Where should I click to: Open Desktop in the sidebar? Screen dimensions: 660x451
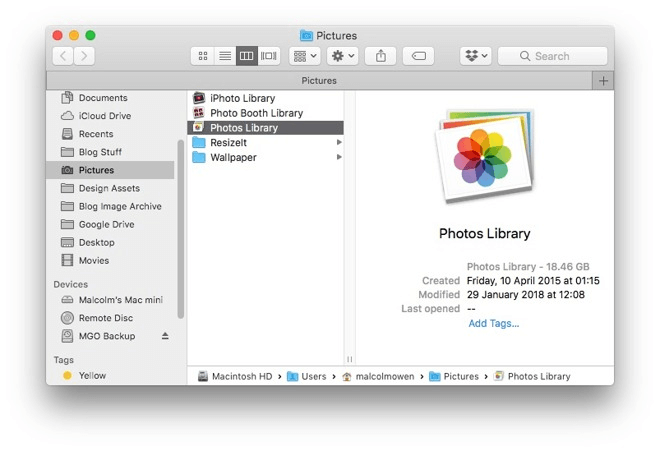(x=110, y=243)
